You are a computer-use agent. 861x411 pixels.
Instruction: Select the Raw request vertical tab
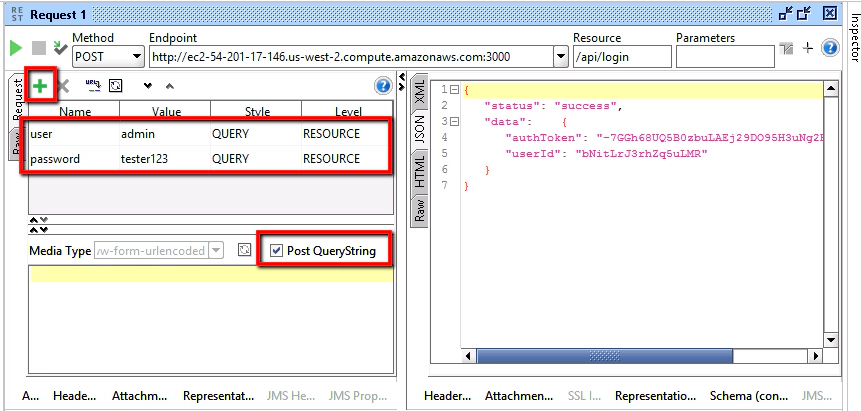pyautogui.click(x=15, y=143)
